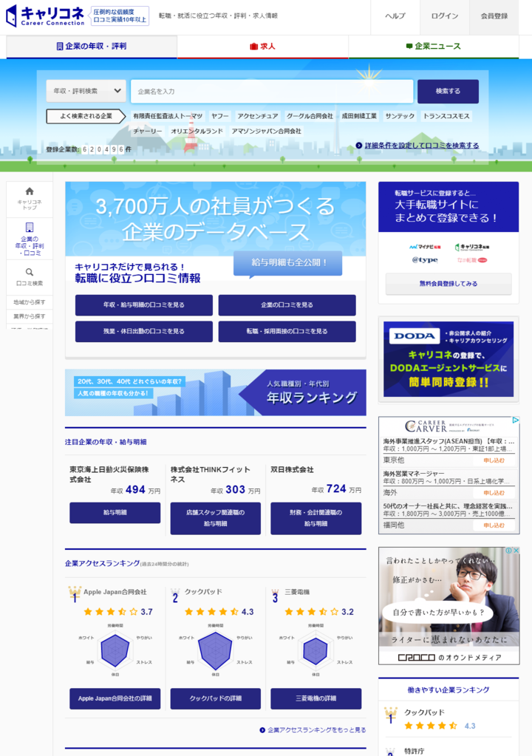The width and height of the screenshot is (532, 756).
Task: Click the Apple Japan radar chart
Action: pos(115,651)
